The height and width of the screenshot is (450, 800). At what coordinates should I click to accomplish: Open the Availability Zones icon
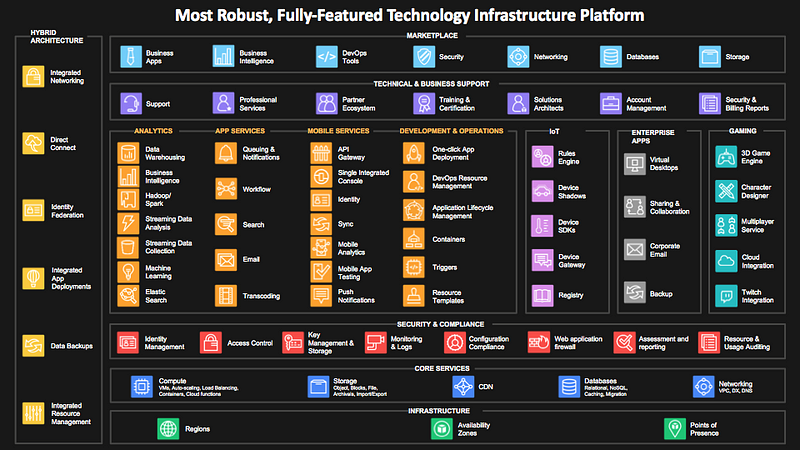click(441, 429)
